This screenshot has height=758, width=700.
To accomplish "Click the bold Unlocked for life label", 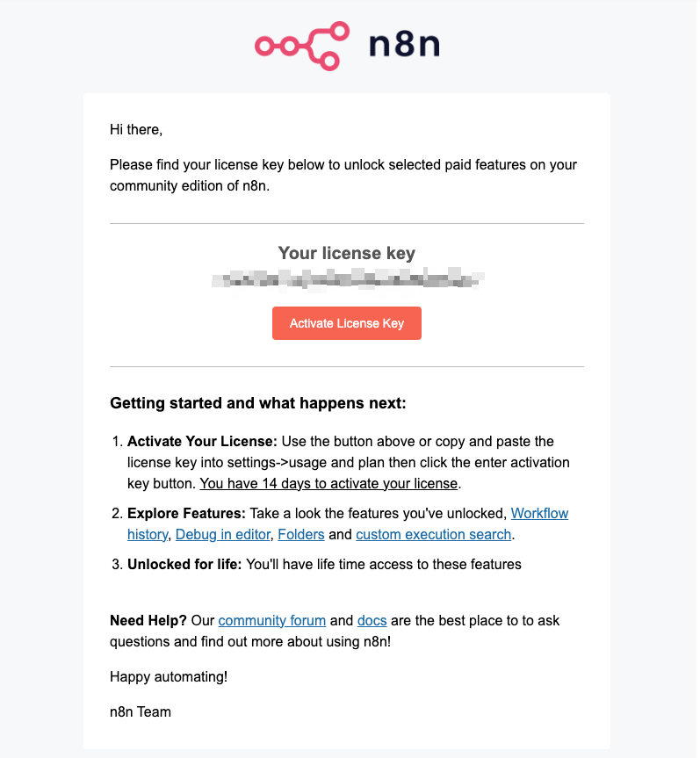I will click(x=184, y=564).
